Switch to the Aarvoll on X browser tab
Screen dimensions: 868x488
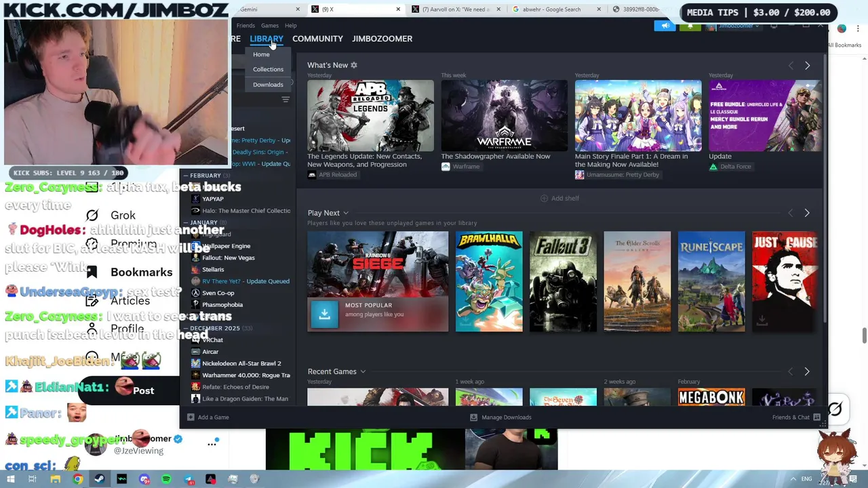coord(456,9)
